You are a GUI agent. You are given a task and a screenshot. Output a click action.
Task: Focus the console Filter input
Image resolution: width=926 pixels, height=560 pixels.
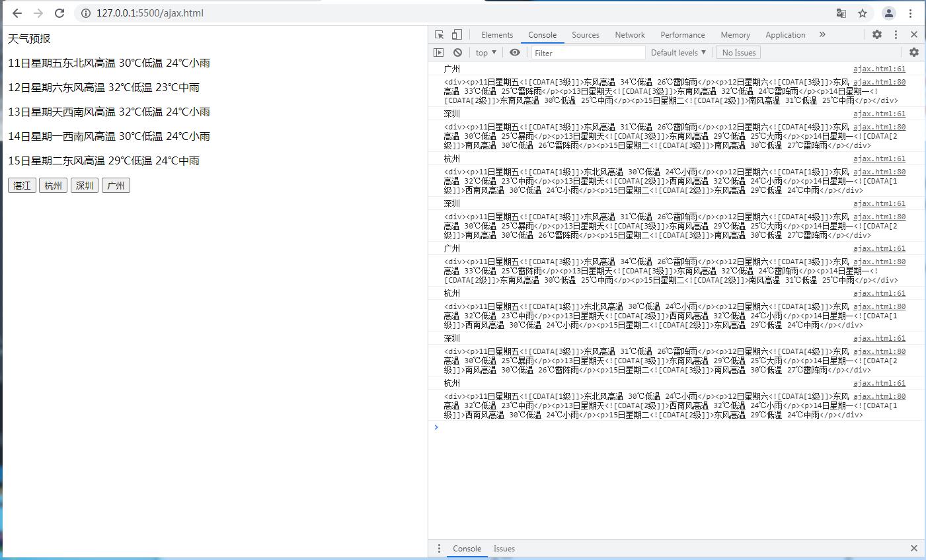588,53
